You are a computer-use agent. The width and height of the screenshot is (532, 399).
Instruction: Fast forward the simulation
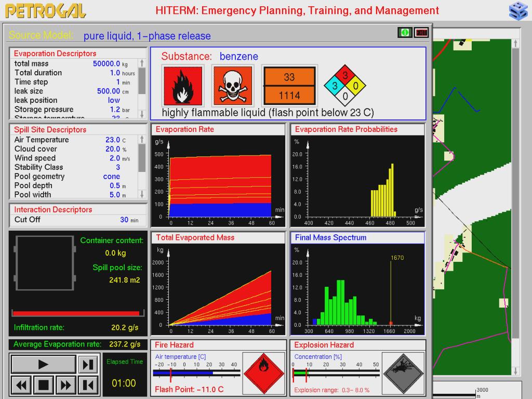click(66, 385)
